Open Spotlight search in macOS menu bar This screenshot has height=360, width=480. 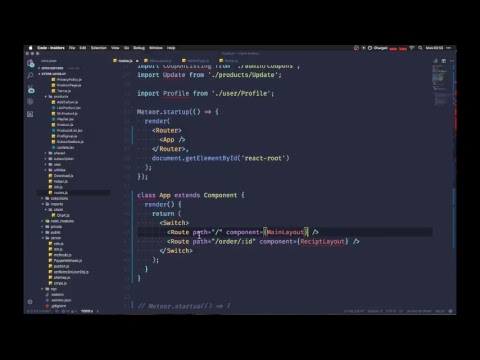420,48
